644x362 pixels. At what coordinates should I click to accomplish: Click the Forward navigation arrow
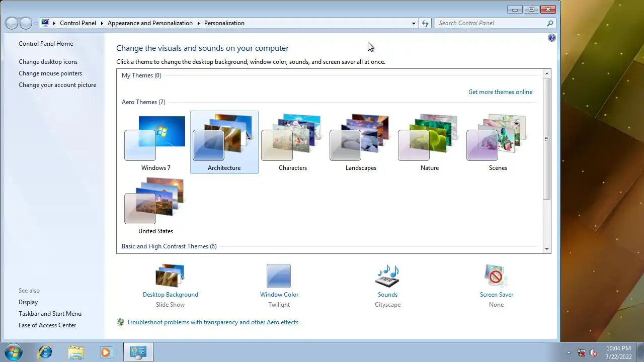(x=26, y=23)
